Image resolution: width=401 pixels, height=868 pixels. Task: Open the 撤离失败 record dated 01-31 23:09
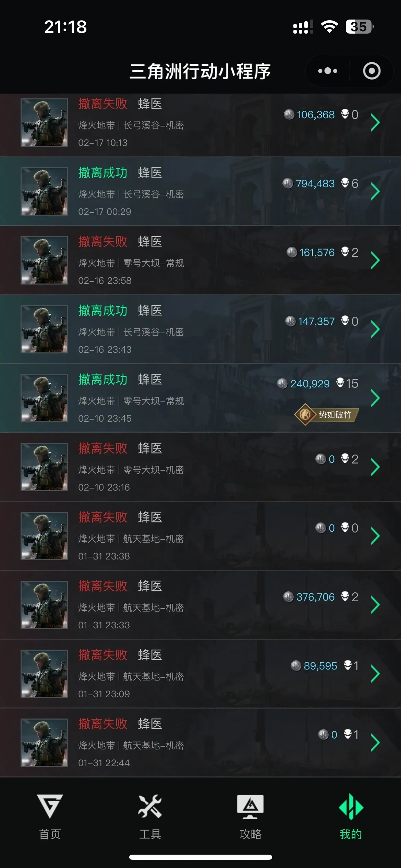tap(200, 674)
